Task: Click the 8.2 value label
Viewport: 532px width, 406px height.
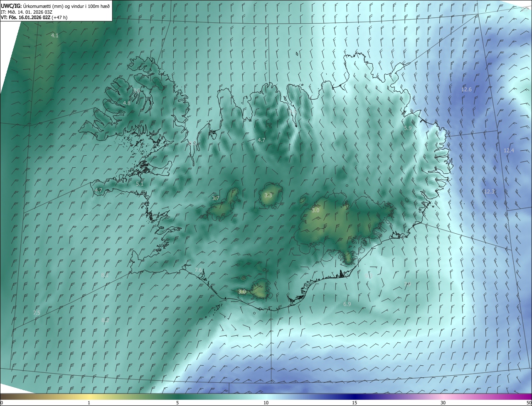Action: click(105, 320)
